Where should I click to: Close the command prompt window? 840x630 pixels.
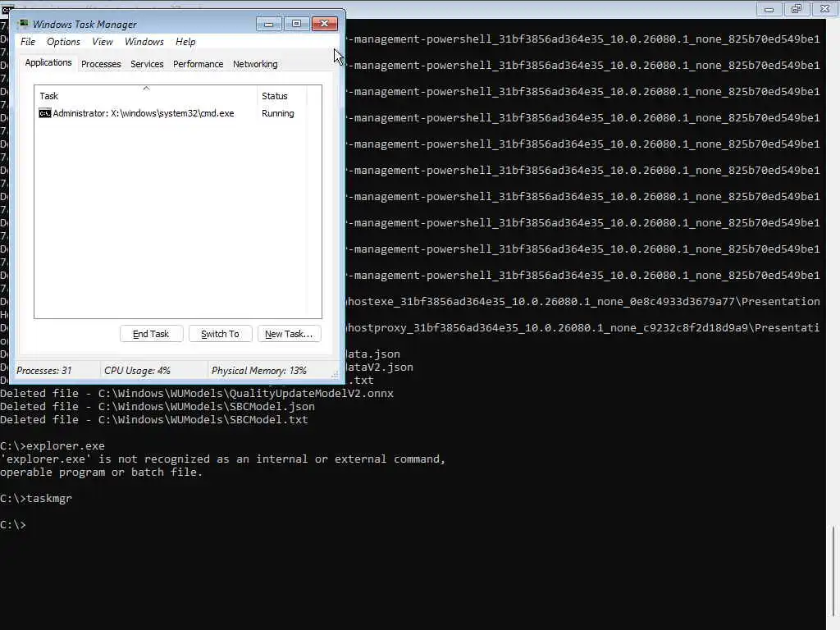click(x=825, y=9)
